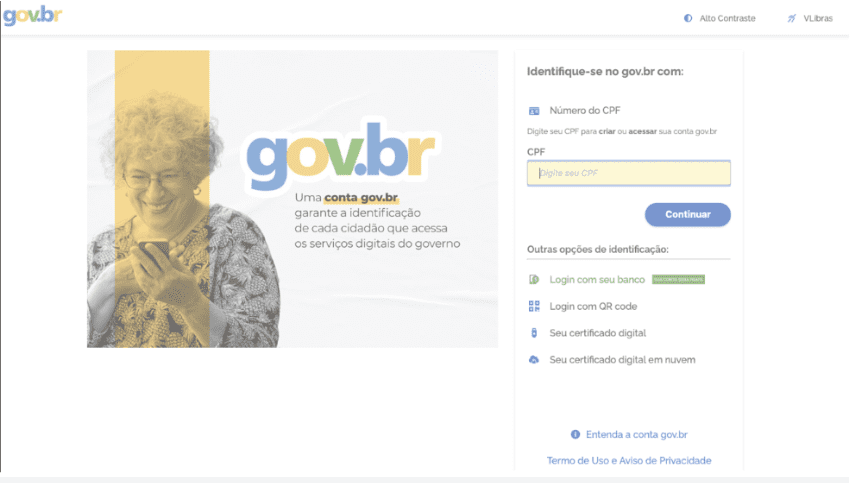Open VLibras sign language icon
Image resolution: width=854 pixels, height=483 pixels.
click(x=791, y=19)
